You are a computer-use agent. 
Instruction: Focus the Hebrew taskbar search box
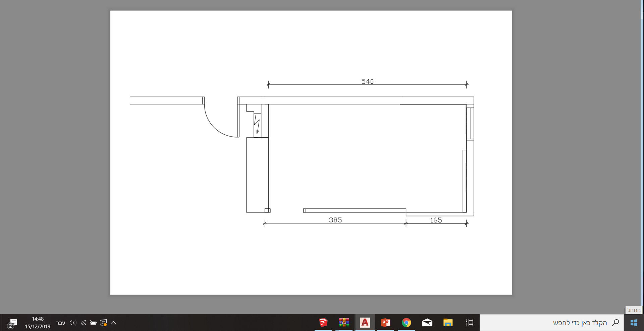coord(552,323)
